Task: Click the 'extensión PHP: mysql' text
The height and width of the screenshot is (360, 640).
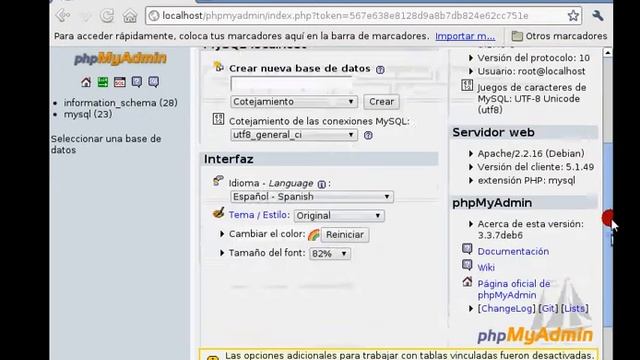Action: 527,180
